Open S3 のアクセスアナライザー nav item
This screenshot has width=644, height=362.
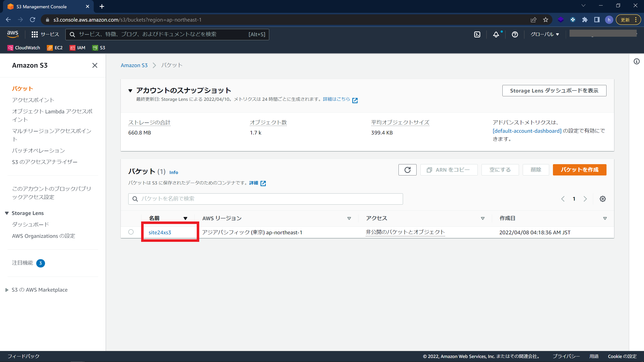click(45, 162)
